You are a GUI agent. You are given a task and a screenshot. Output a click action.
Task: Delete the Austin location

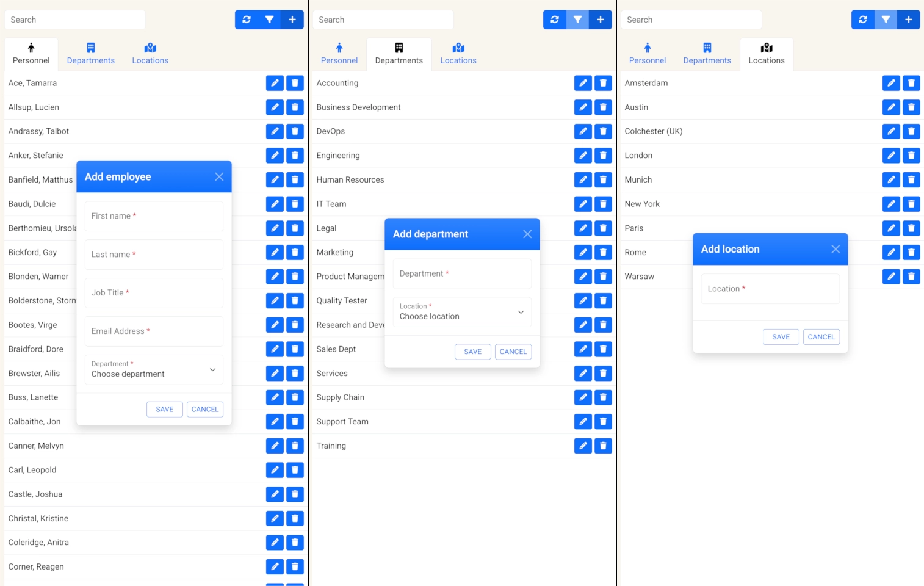coord(911,107)
